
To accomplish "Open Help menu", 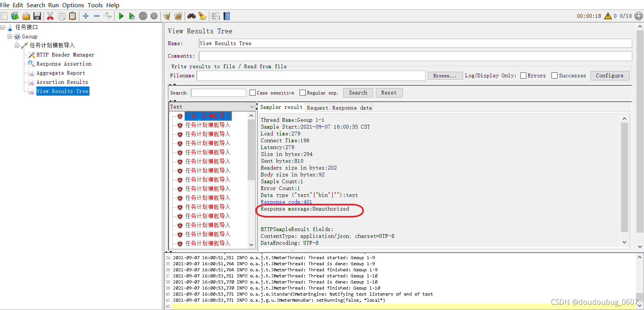I will click(x=113, y=5).
